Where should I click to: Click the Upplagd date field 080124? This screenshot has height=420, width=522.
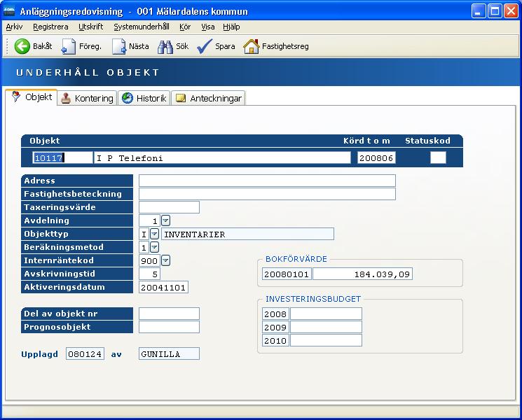pyautogui.click(x=85, y=353)
